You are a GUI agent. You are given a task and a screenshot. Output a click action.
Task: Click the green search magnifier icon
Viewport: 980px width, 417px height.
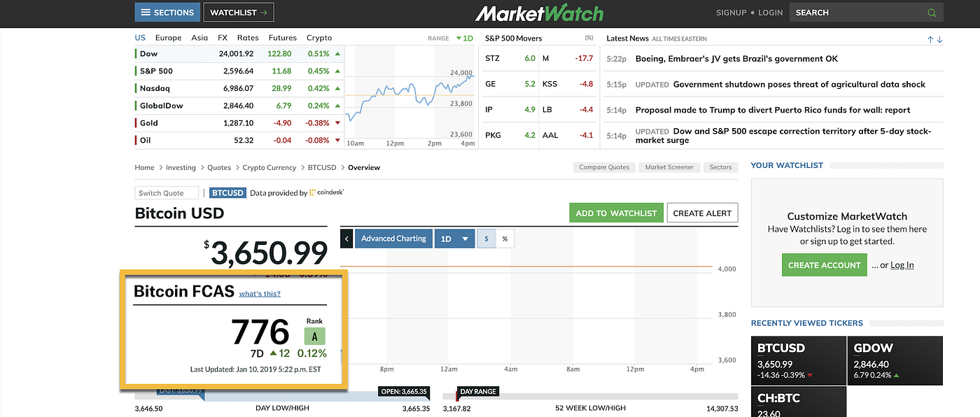pos(932,13)
